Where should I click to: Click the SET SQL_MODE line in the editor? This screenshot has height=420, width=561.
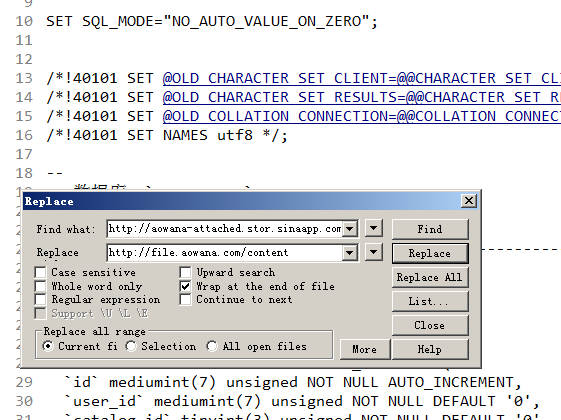[x=211, y=21]
